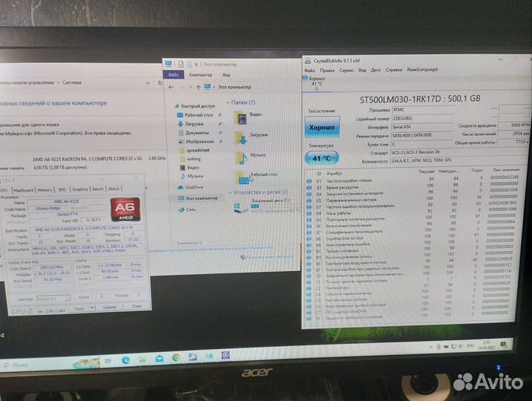Open Microsoft Edge from the taskbar
The image size is (532, 401).
125,360
